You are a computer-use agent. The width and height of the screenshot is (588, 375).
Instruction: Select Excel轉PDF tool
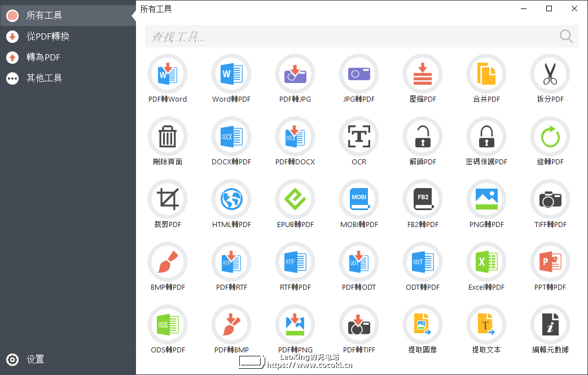[486, 262]
